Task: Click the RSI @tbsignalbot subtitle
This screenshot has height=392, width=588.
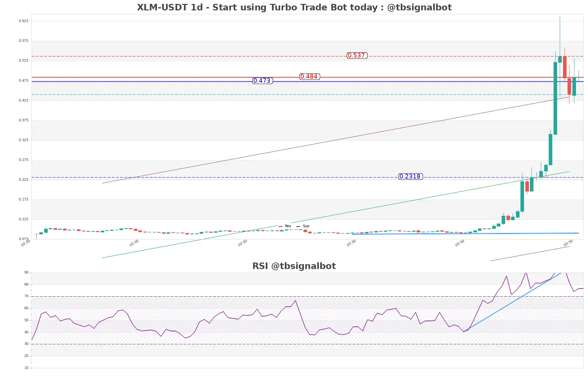Action: point(294,266)
